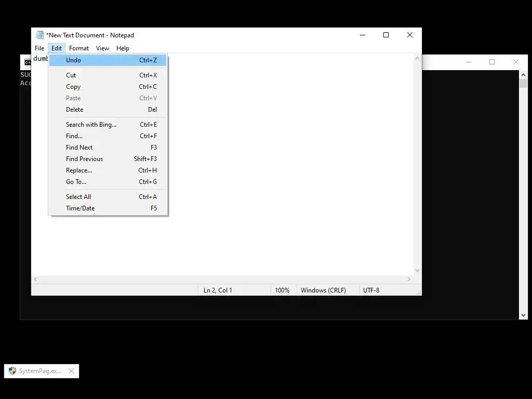Close the command prompt window
This screenshot has width=532, height=399.
516,62
